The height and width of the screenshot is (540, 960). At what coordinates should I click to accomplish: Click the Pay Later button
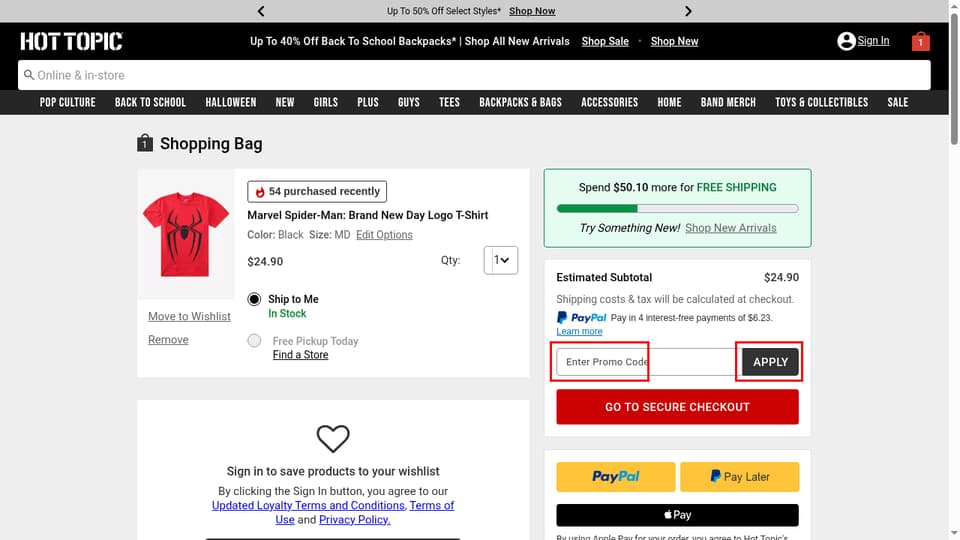740,477
